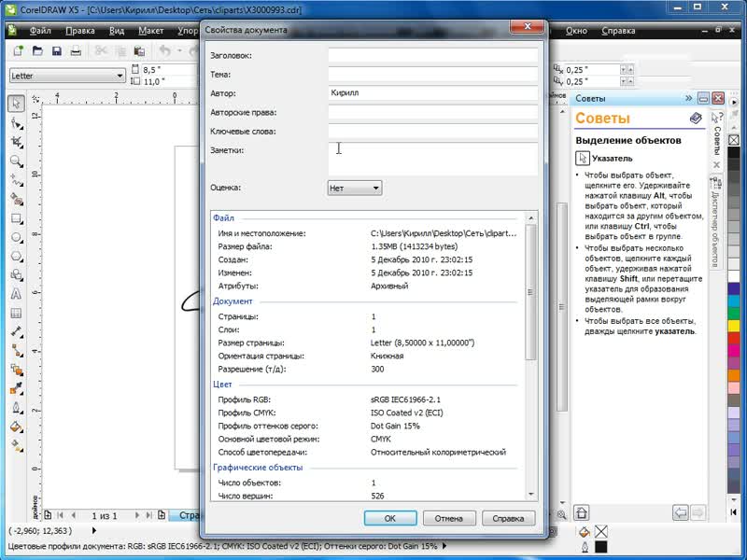This screenshot has height=560, width=747.
Task: Select the Connector tool
Action: 16,351
